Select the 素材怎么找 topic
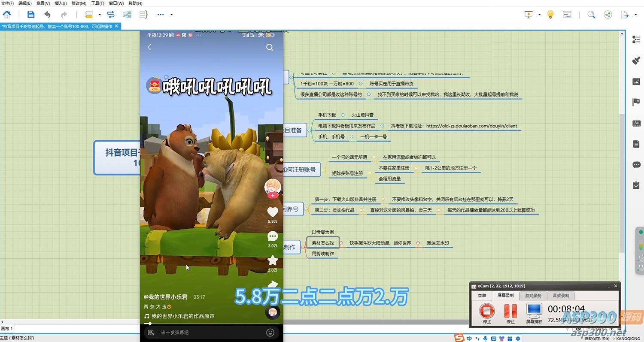Screen dimensions: 644x342 click(x=323, y=243)
